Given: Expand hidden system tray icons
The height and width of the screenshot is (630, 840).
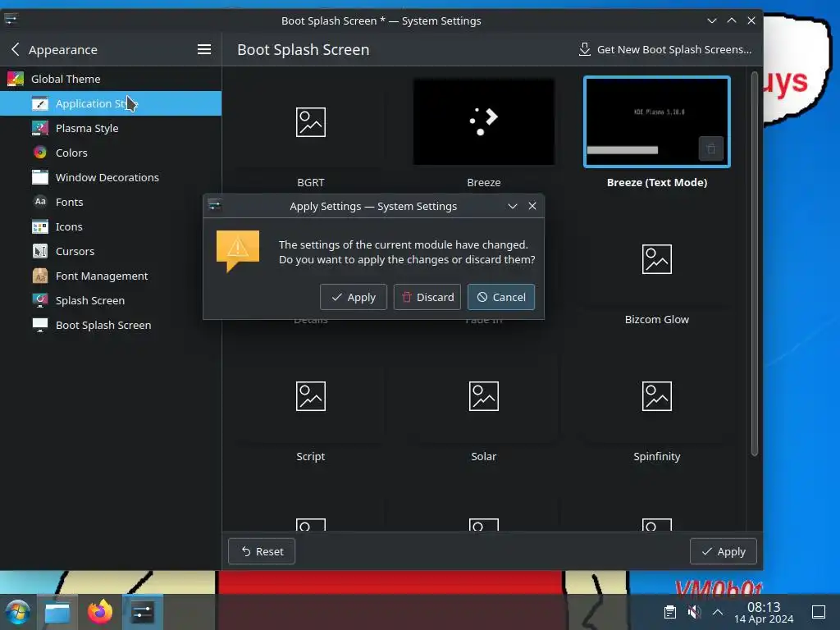Looking at the screenshot, I should pyautogui.click(x=718, y=612).
